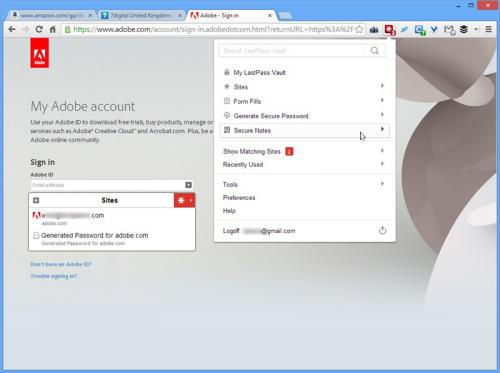Open the Chrome hamburger menu

click(489, 29)
